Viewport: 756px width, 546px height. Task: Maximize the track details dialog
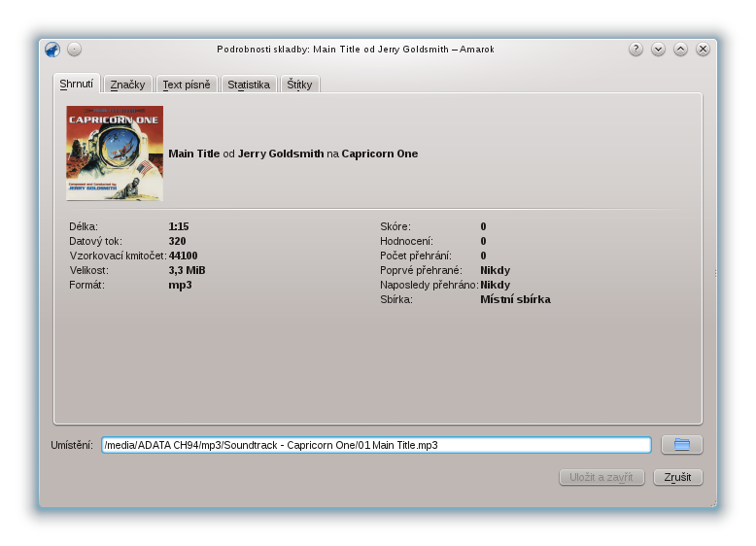(680, 50)
